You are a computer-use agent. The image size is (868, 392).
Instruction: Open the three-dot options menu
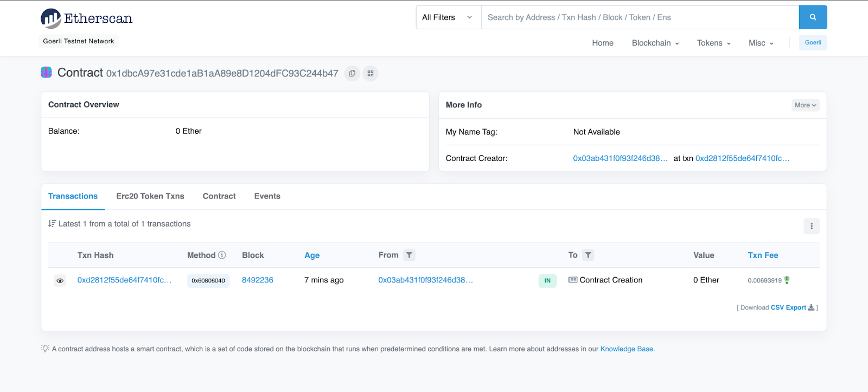[812, 226]
